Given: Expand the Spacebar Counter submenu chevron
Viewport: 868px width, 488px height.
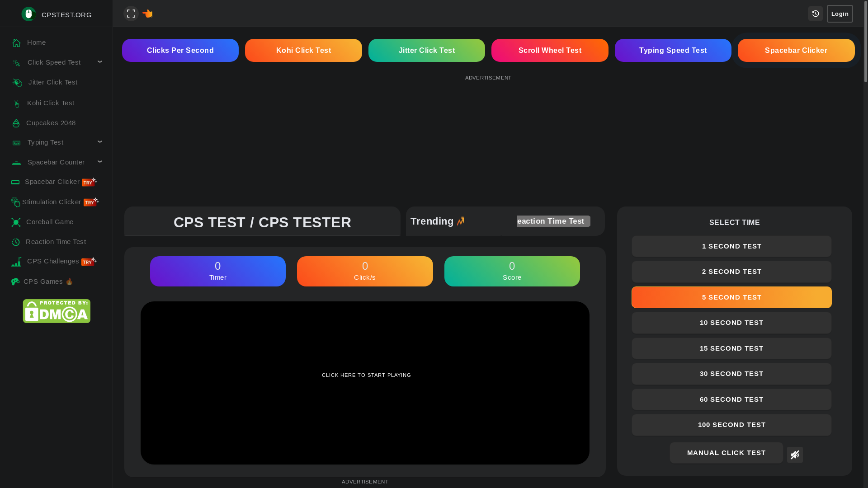Looking at the screenshot, I should tap(100, 161).
